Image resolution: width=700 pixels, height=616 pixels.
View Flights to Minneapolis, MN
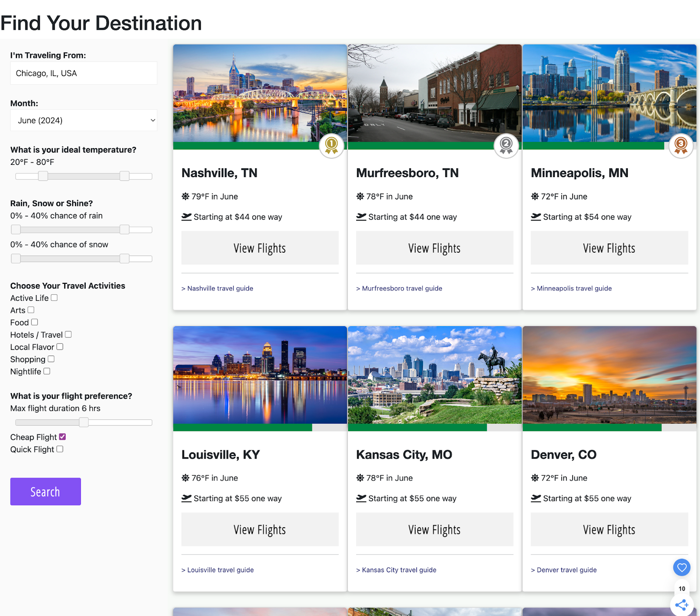[609, 248]
